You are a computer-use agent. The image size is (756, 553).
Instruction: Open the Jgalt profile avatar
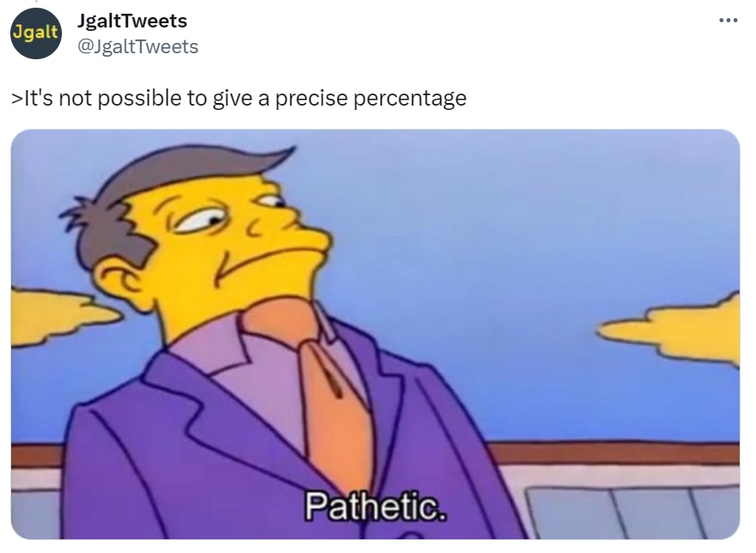(x=36, y=33)
